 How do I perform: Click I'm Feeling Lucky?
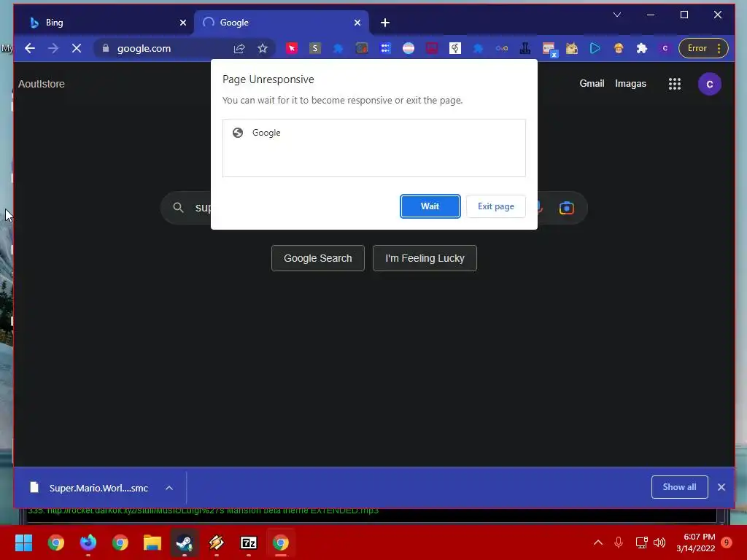[425, 258]
